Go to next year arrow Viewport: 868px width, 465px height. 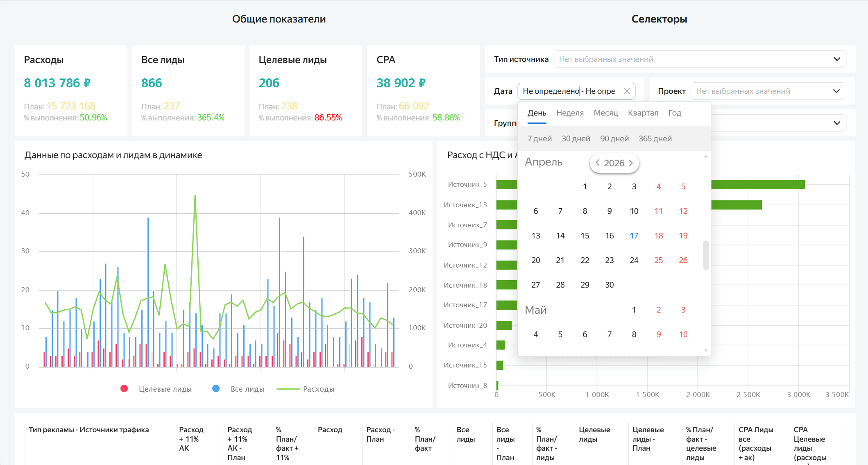631,163
